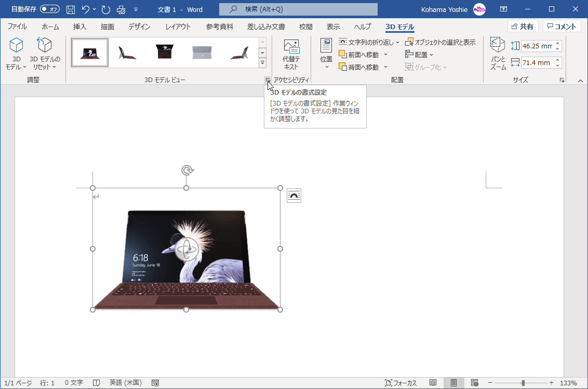Click the print icon on the quick access toolbar
Viewport: 588px width, 389px height.
point(120,9)
